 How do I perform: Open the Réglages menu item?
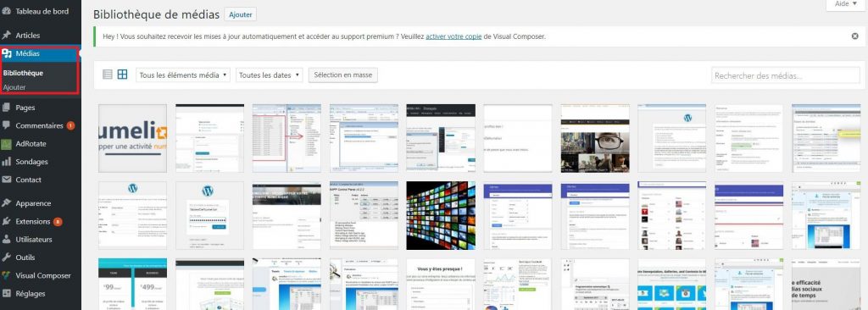coord(31,293)
